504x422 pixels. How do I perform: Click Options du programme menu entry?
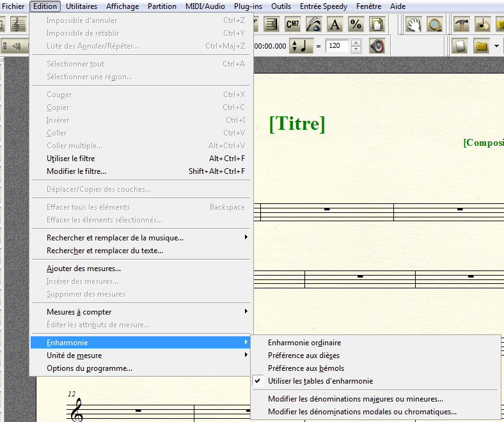click(x=90, y=368)
